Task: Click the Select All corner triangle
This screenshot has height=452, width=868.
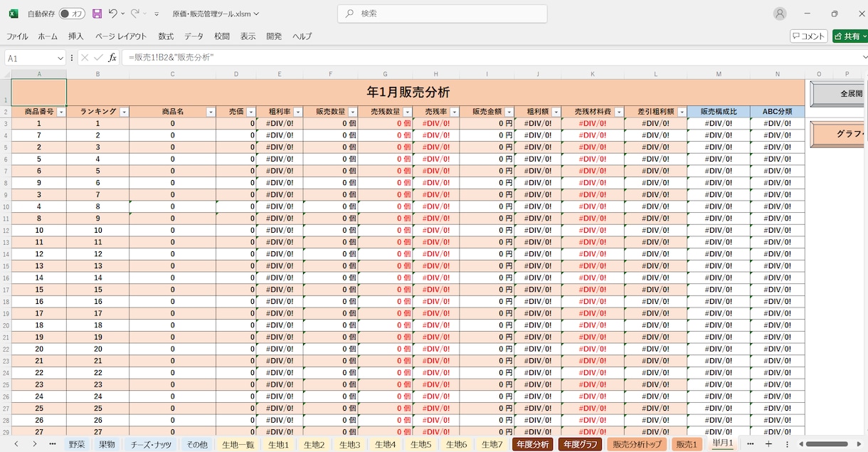Action: [x=6, y=73]
